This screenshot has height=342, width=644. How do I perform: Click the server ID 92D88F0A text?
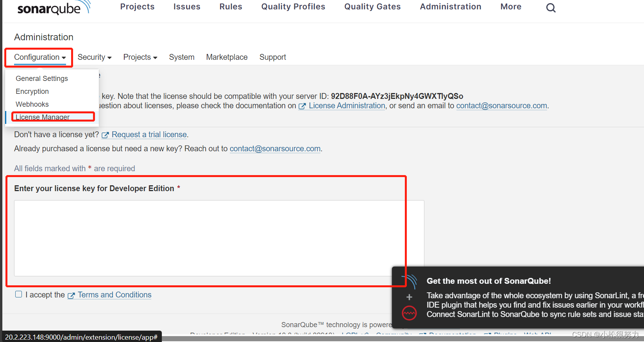[397, 96]
